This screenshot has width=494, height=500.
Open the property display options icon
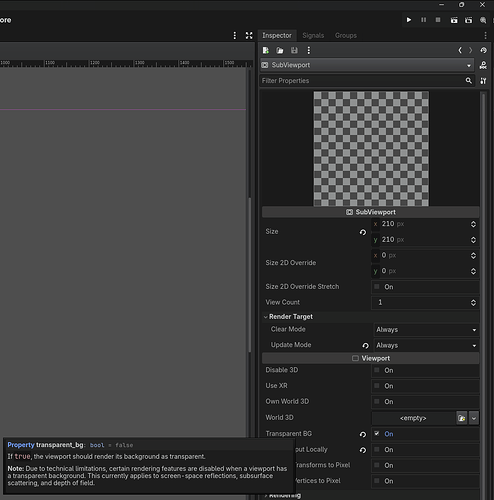[x=483, y=81]
